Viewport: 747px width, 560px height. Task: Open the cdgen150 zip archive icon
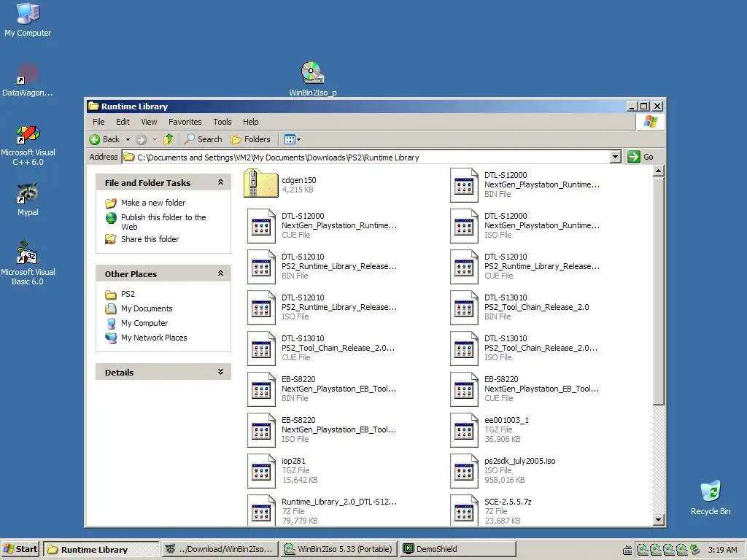260,183
